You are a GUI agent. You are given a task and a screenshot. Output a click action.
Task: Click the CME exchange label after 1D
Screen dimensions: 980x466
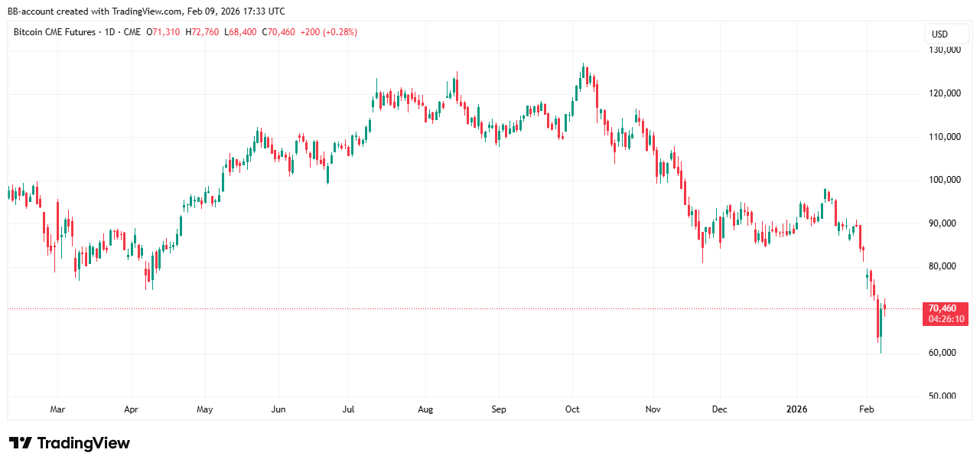pos(132,32)
